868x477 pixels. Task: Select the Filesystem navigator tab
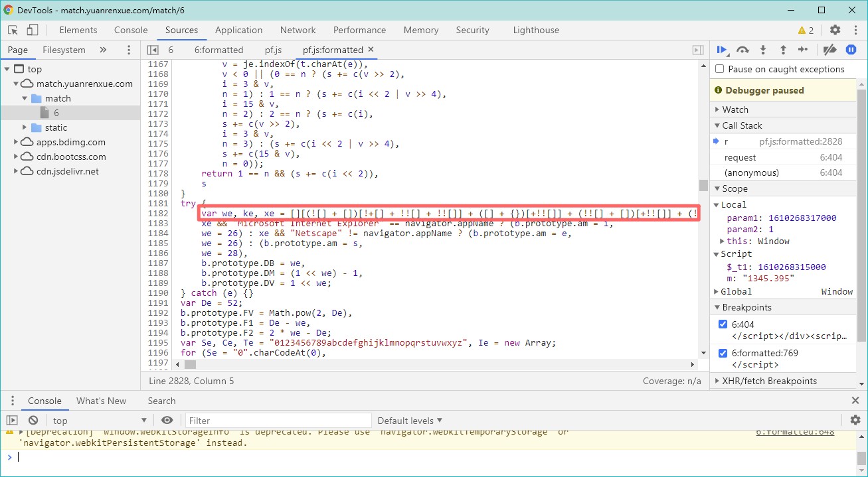pos(64,50)
